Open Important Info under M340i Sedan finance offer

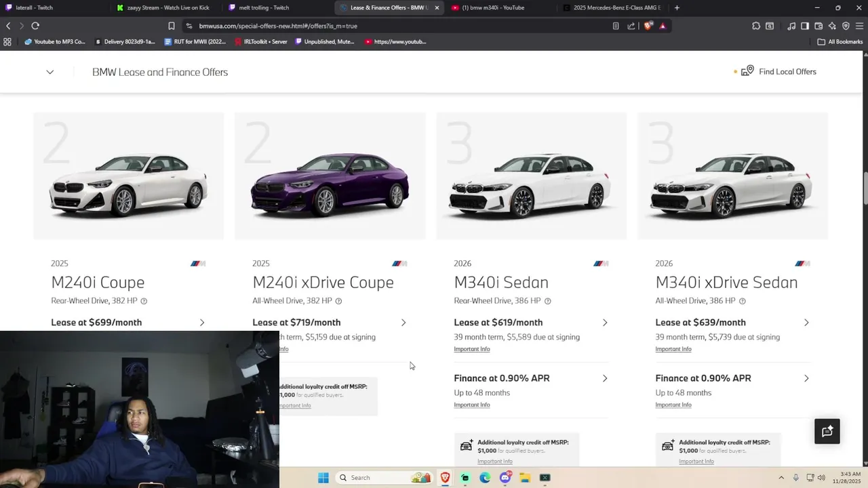point(472,405)
